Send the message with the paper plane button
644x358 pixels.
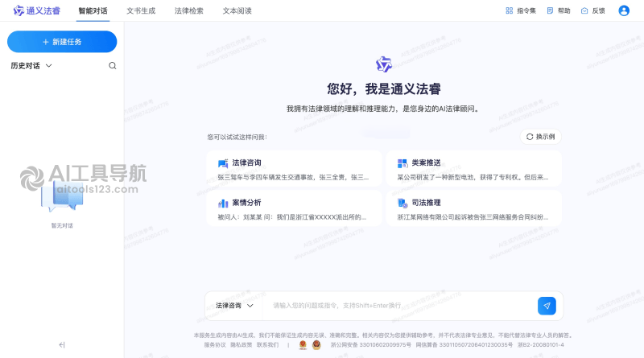(x=547, y=306)
